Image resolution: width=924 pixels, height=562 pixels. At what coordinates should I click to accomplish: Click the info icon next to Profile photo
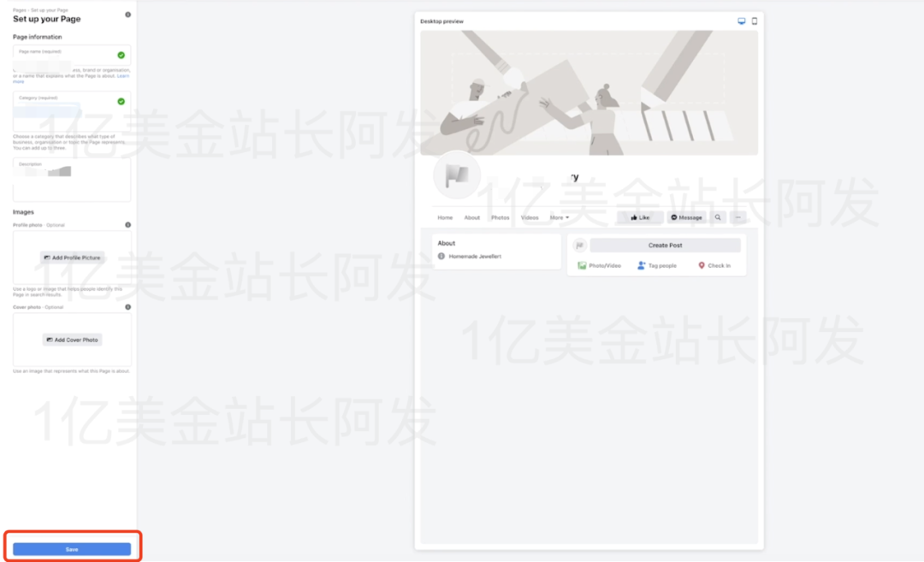[127, 224]
